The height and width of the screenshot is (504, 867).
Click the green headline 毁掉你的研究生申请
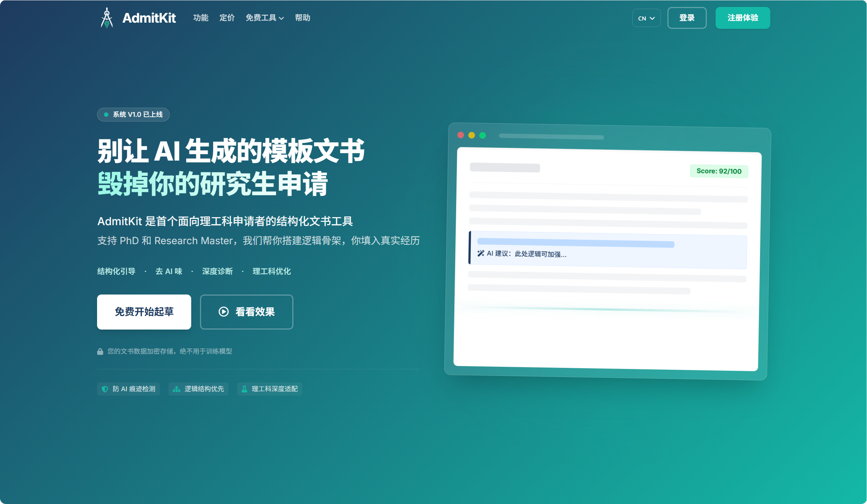coord(213,184)
